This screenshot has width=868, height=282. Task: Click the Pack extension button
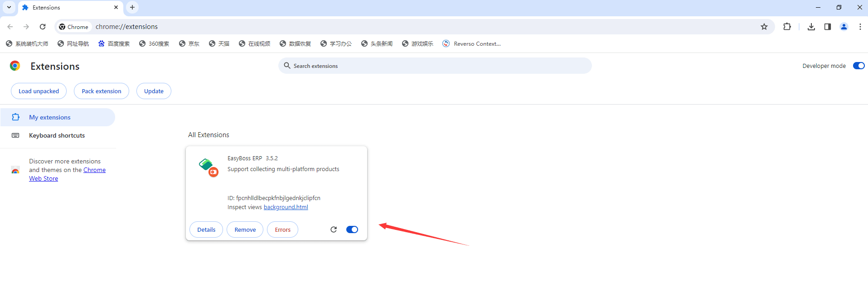point(102,91)
